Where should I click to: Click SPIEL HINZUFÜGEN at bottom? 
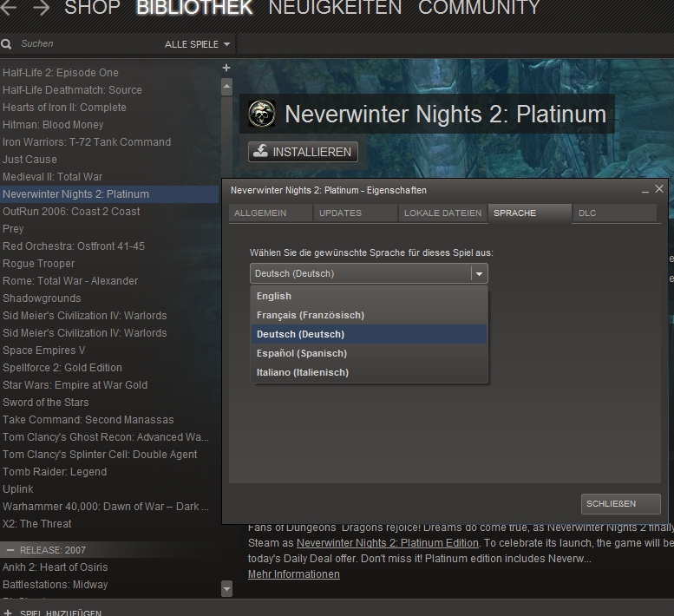[x=61, y=613]
